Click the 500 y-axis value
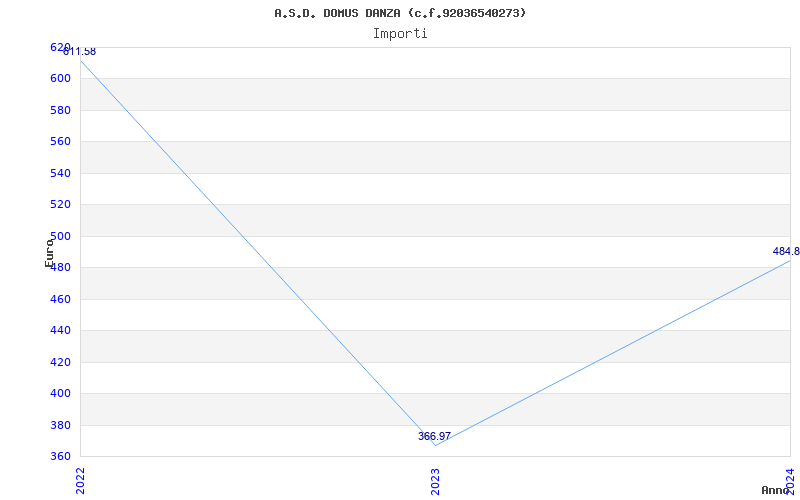This screenshot has height=500, width=800. click(x=60, y=236)
